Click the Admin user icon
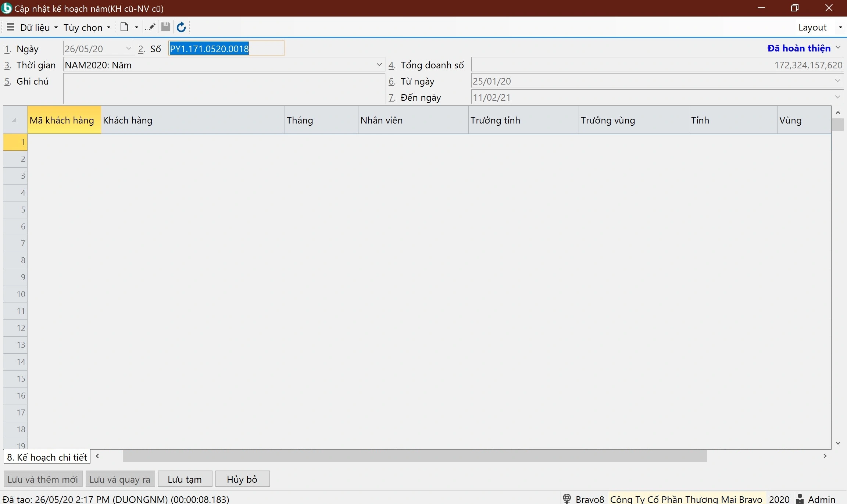The height and width of the screenshot is (504, 847). pos(800,499)
